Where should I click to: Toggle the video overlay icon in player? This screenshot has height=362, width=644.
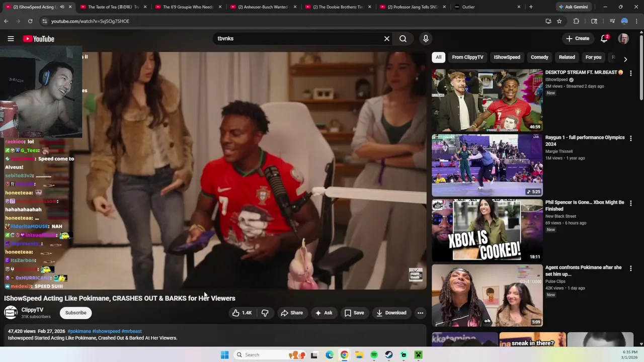pyautogui.click(x=416, y=275)
